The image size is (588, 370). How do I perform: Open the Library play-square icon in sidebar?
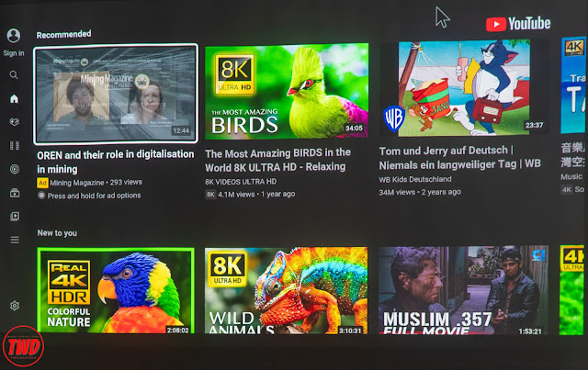[15, 217]
